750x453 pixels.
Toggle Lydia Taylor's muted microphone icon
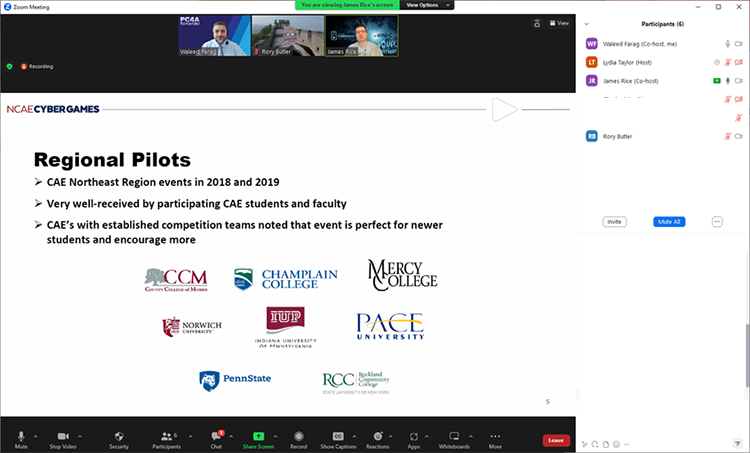[x=728, y=62]
